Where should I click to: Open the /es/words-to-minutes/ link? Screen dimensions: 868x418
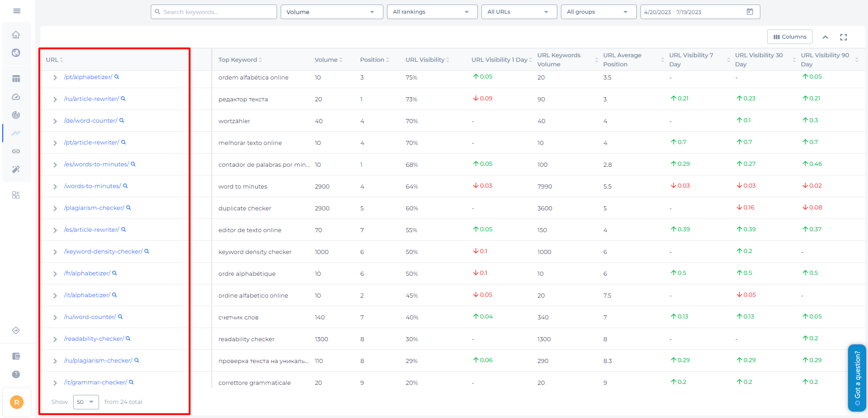click(x=96, y=164)
